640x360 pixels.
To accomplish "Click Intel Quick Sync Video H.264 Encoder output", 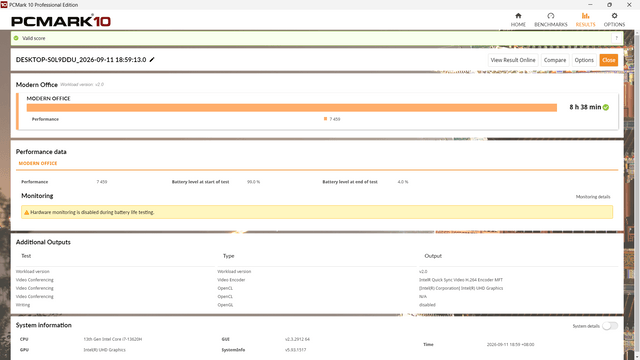I will 461,280.
